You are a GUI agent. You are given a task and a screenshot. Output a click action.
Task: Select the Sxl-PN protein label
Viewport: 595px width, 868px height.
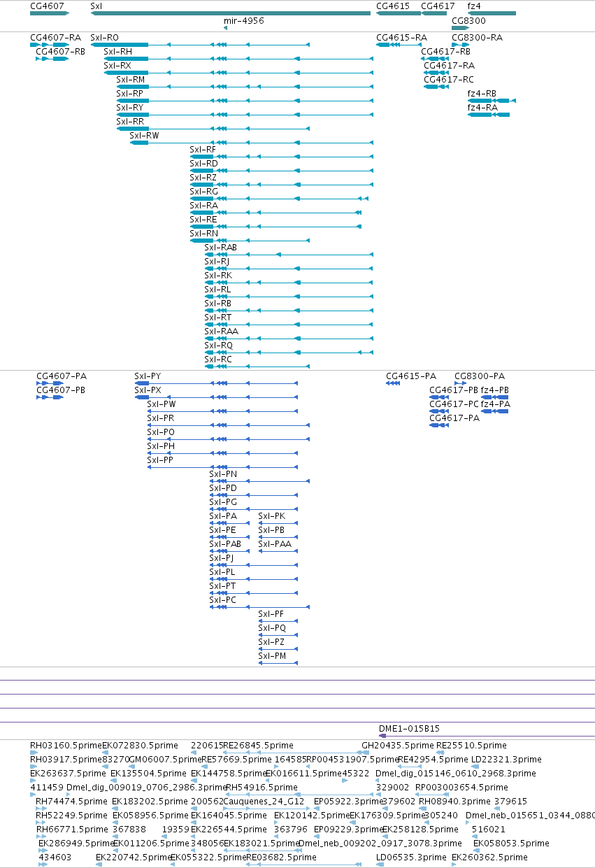pyautogui.click(x=223, y=474)
